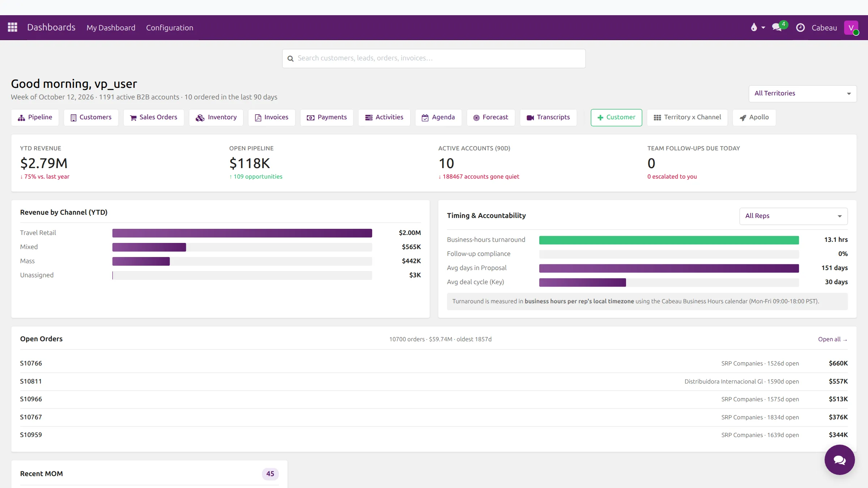Open order S10767 row
This screenshot has height=488, width=868.
point(434,417)
